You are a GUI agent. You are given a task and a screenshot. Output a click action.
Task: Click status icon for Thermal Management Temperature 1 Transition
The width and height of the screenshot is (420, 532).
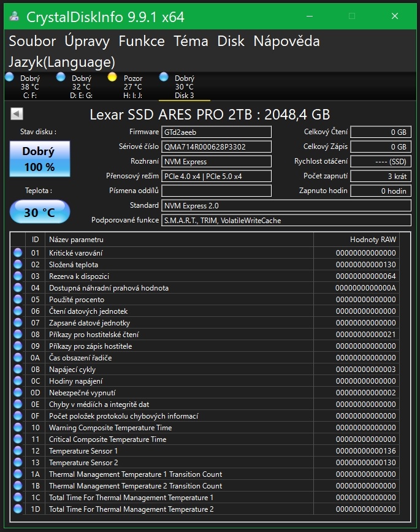pos(18,474)
